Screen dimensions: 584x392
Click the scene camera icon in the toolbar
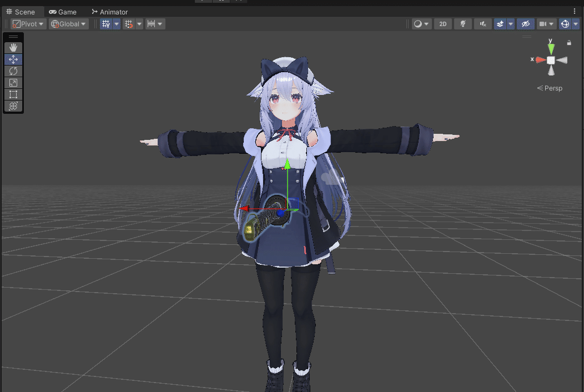point(543,23)
